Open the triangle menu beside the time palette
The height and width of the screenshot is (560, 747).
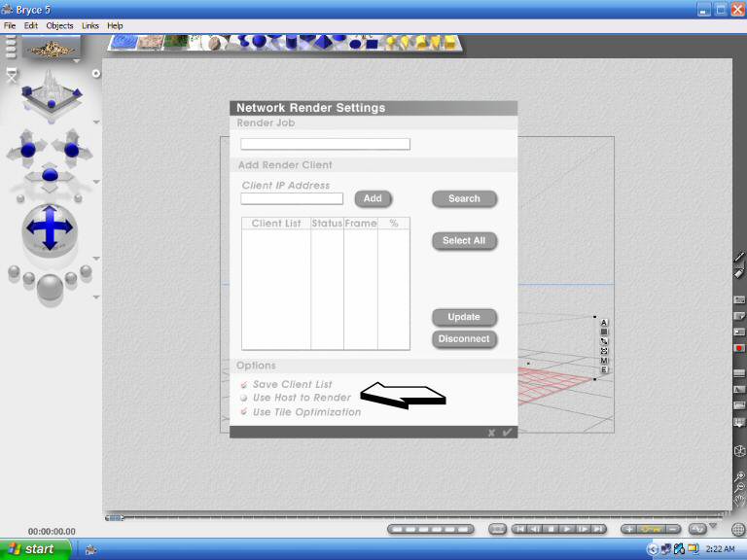pos(713,525)
